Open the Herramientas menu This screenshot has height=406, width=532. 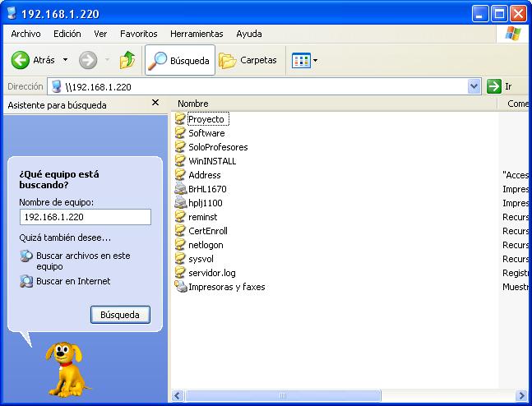pyautogui.click(x=197, y=34)
